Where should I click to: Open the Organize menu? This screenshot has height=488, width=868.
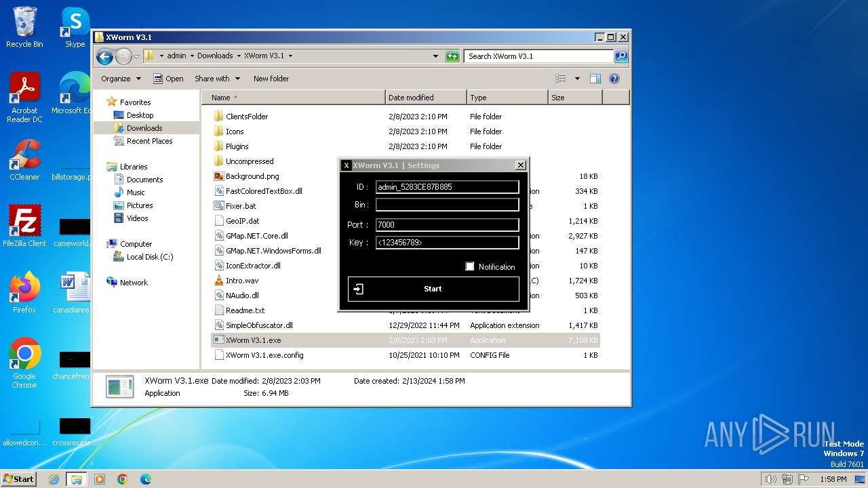click(x=121, y=79)
